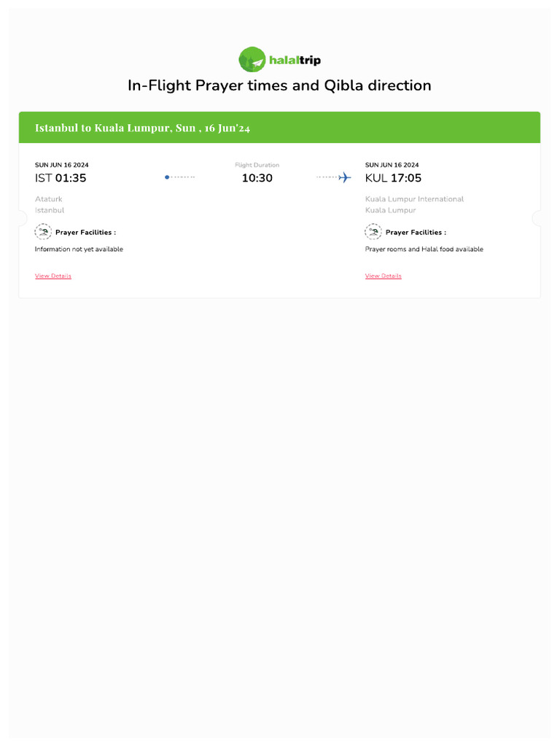Click the Flight Duration label
Viewport: 560px width, 747px height.
click(x=257, y=165)
